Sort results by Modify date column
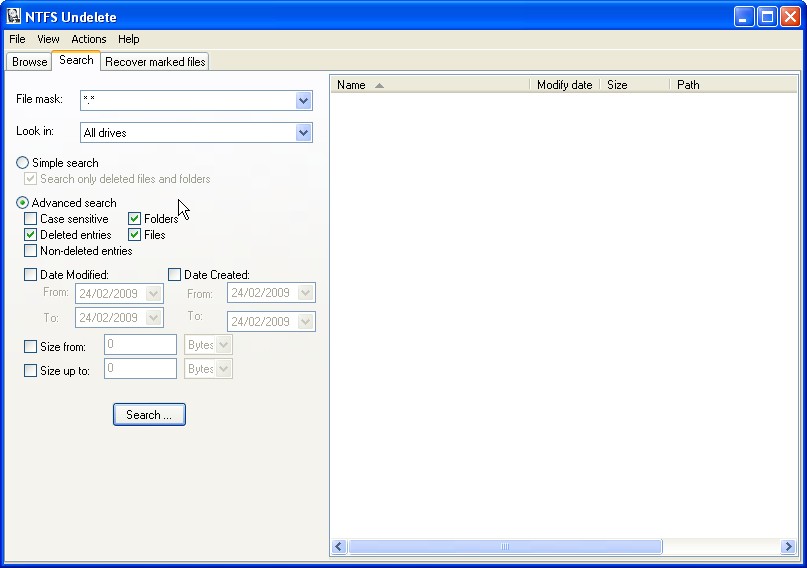The image size is (807, 568). tap(565, 85)
